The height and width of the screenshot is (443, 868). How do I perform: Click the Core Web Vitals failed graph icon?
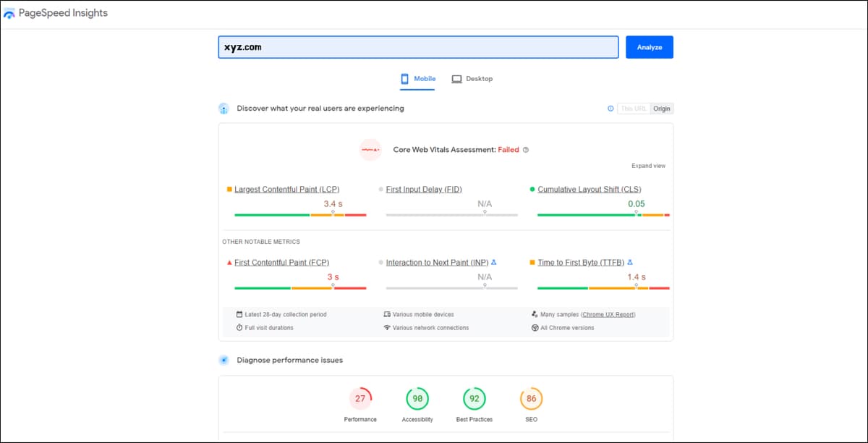[370, 150]
